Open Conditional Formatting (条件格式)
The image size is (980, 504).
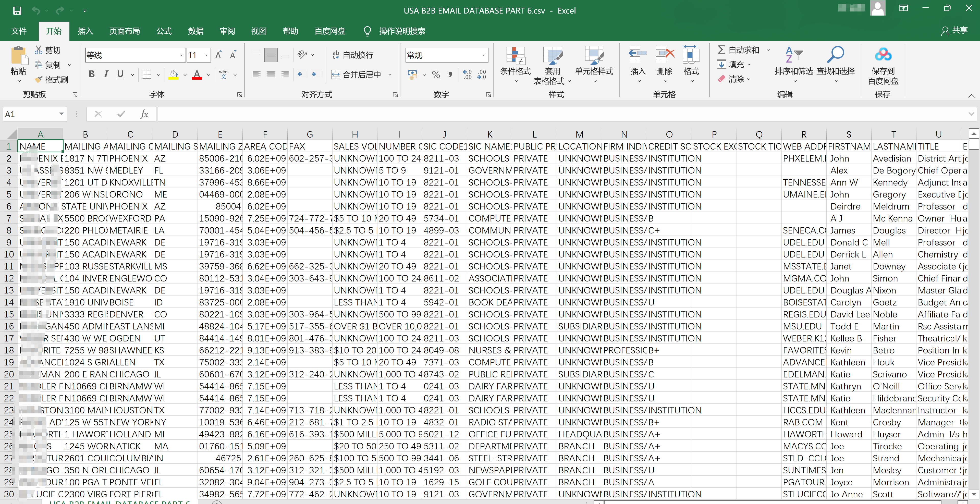pos(515,65)
